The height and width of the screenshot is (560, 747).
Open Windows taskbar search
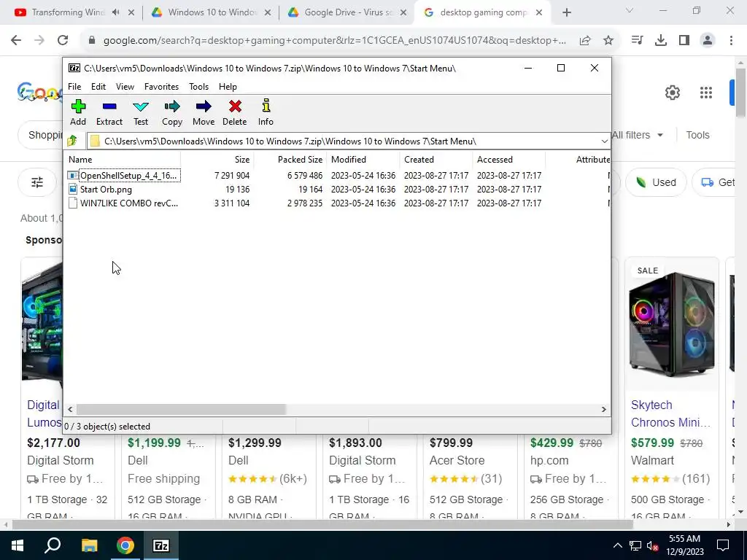point(53,545)
